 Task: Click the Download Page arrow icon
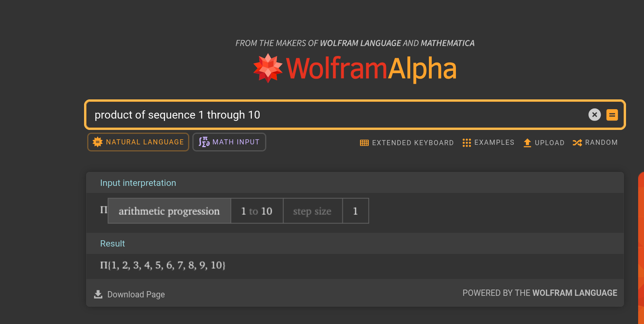[98, 294]
